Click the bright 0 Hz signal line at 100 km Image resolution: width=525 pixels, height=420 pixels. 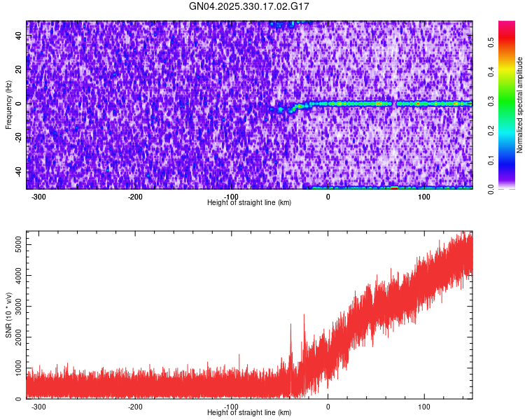coord(423,104)
